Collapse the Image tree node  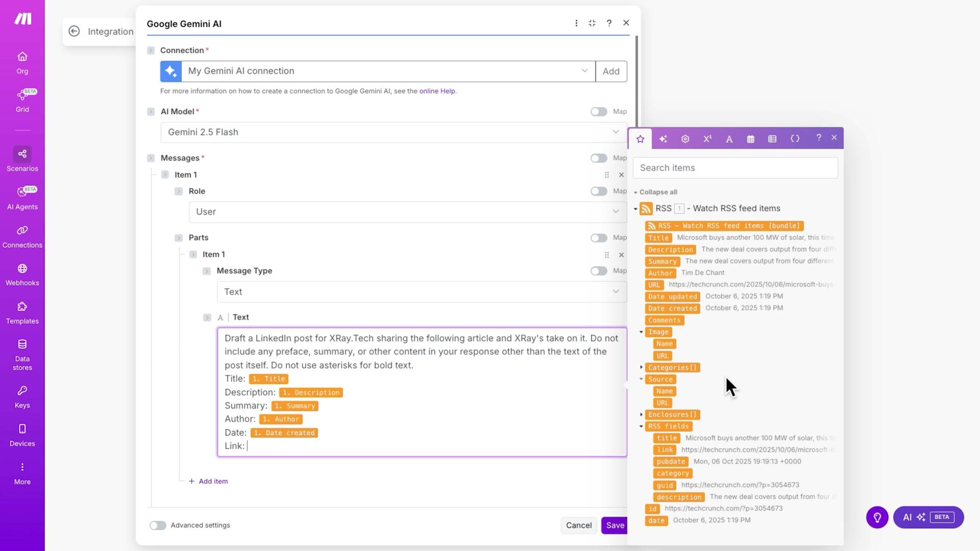coord(641,332)
